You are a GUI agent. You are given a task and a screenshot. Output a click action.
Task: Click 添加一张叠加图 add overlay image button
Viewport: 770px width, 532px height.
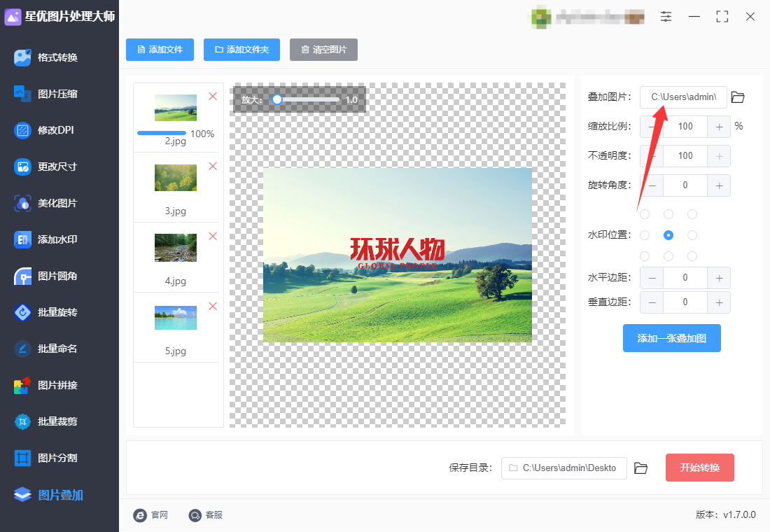[672, 338]
